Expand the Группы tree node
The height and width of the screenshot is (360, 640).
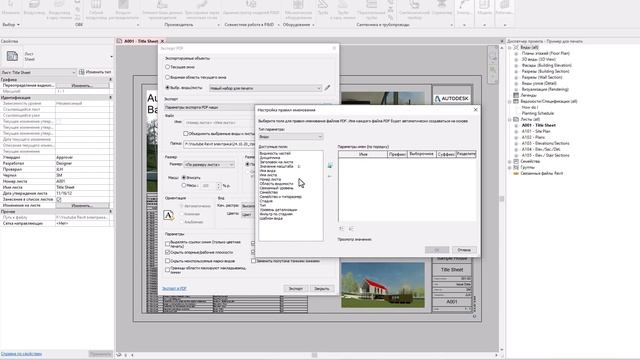(x=510, y=167)
